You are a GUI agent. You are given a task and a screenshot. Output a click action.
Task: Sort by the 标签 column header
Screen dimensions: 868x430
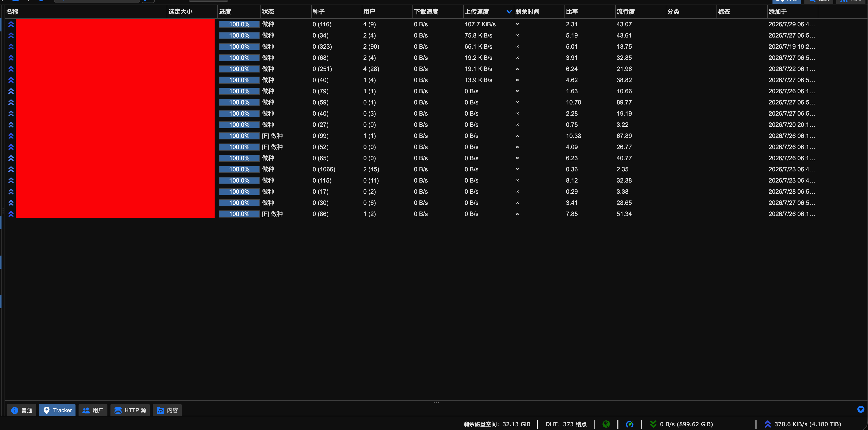pyautogui.click(x=742, y=11)
